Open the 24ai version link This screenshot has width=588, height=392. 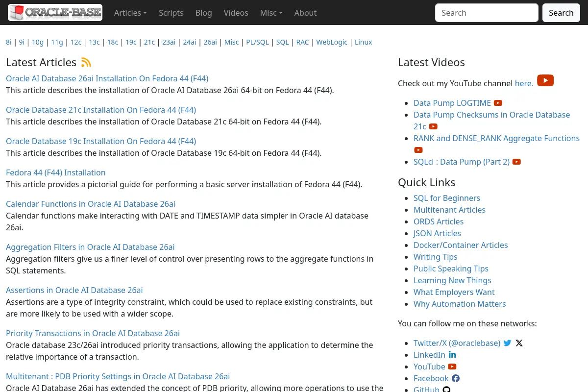point(190,42)
